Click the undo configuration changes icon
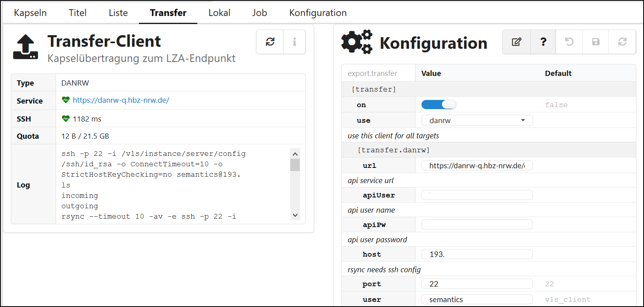644x307 pixels. pos(569,42)
